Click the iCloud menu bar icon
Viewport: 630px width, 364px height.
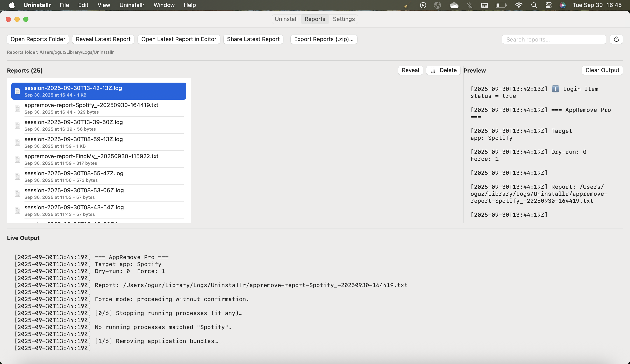click(x=454, y=5)
